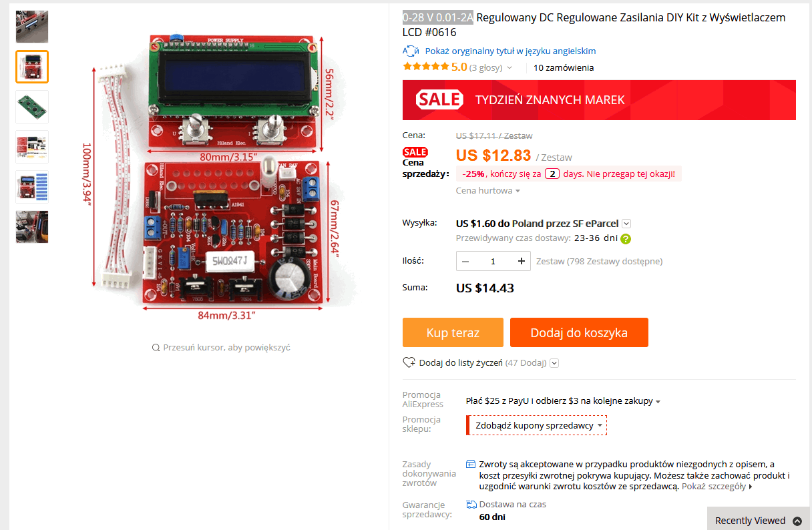
Task: Click the green delivery time help icon
Action: tap(626, 238)
